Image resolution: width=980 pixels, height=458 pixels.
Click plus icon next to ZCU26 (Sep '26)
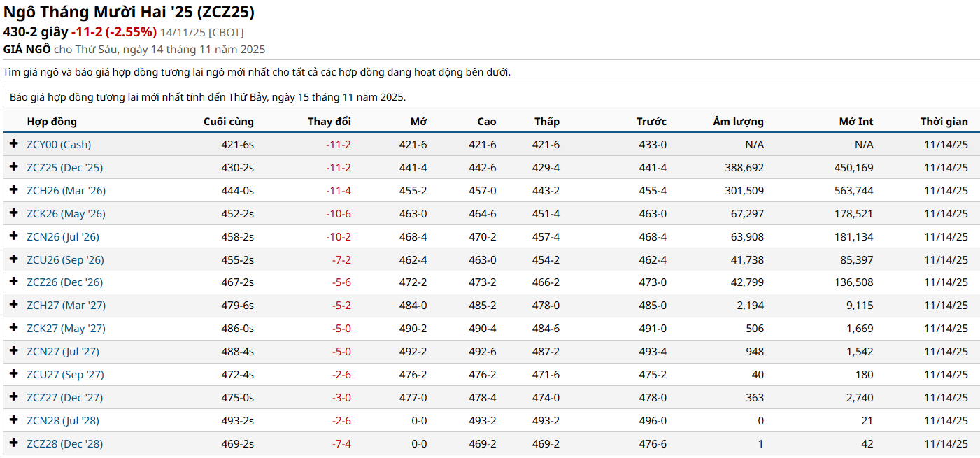(x=13, y=259)
